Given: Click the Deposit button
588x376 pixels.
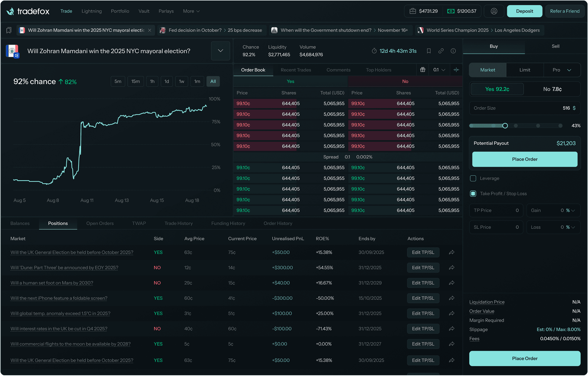Looking at the screenshot, I should point(524,11).
